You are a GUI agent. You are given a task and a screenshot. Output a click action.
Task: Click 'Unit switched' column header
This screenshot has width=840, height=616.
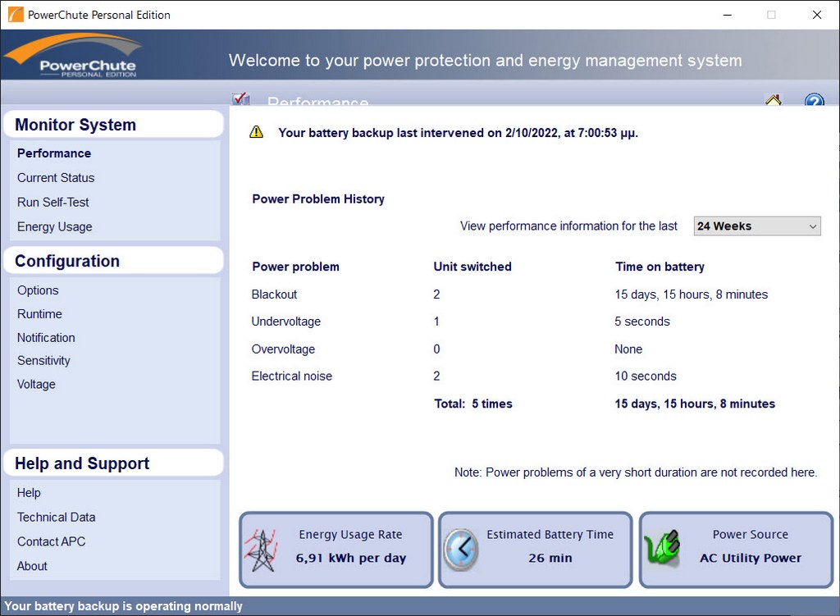[x=472, y=267]
